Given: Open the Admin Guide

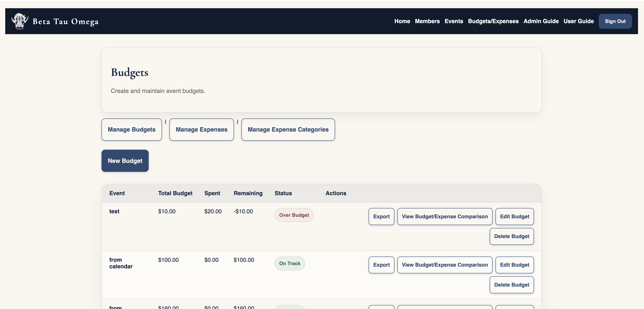Looking at the screenshot, I should [x=541, y=21].
